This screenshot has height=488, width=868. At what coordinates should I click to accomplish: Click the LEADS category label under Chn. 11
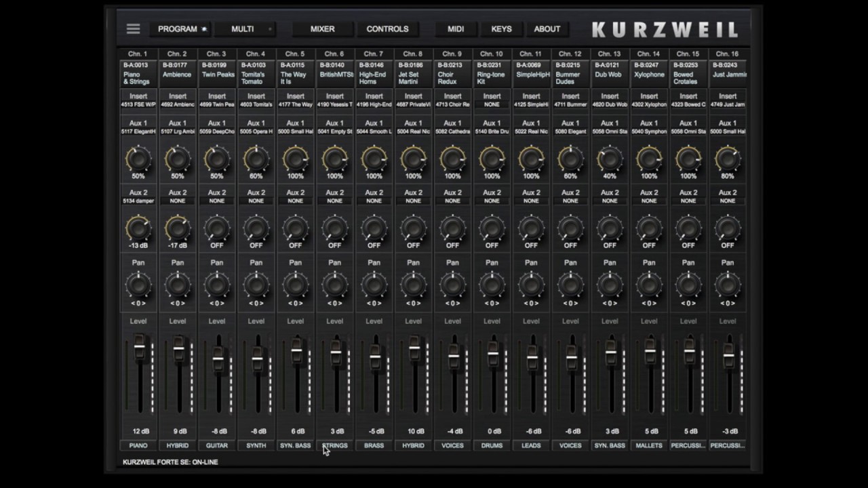click(x=531, y=445)
